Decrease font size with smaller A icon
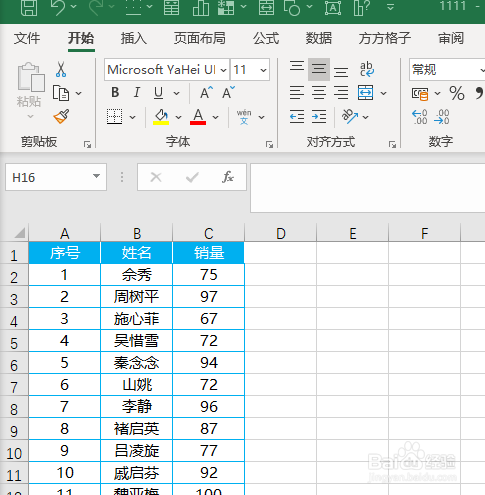 tap(228, 92)
